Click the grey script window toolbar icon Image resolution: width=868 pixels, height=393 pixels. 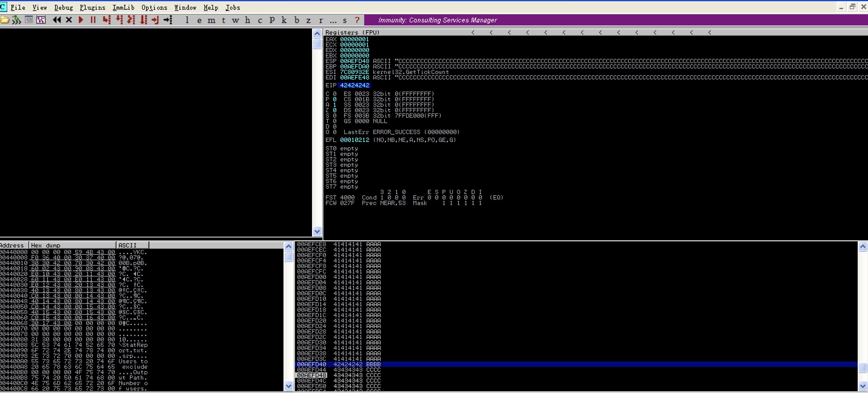29,20
